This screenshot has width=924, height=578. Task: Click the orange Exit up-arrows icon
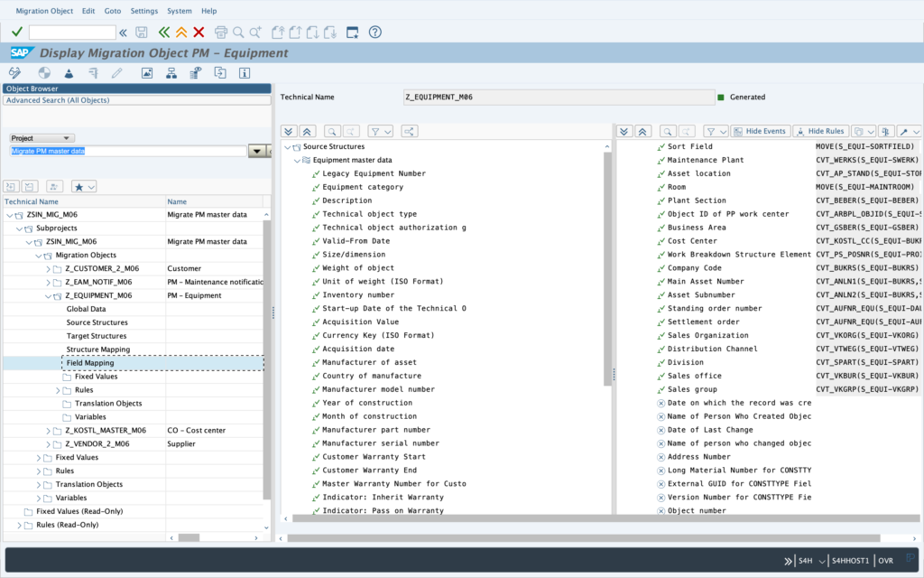[181, 33]
